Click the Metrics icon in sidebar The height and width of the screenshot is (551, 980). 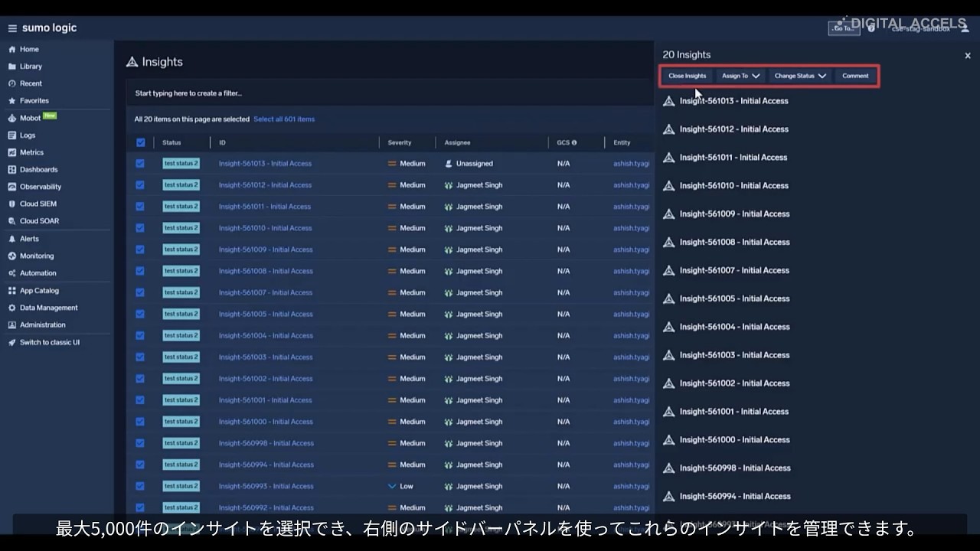(12, 152)
